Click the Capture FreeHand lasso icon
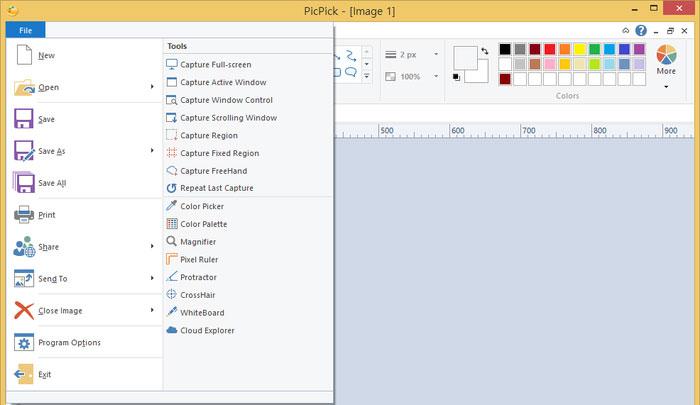The height and width of the screenshot is (405, 700). tap(171, 171)
